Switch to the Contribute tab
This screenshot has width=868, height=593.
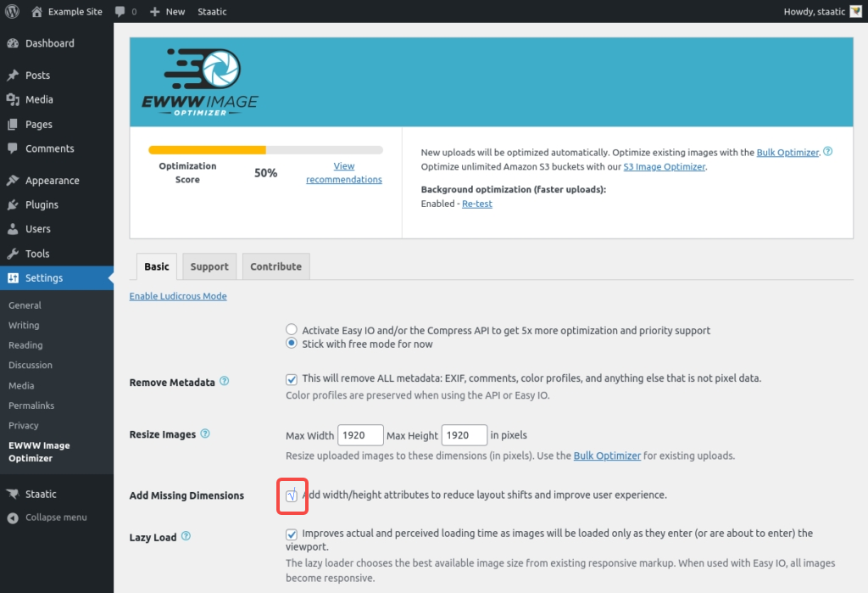point(275,266)
